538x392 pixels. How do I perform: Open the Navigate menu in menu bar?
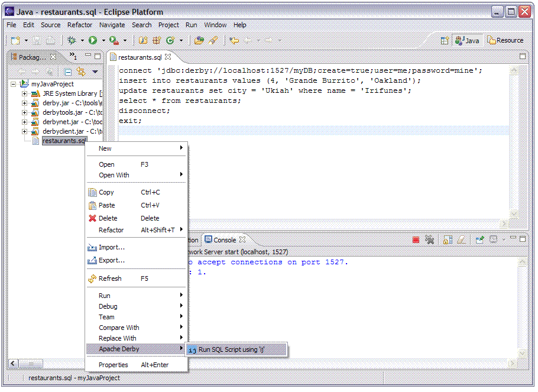pos(112,25)
